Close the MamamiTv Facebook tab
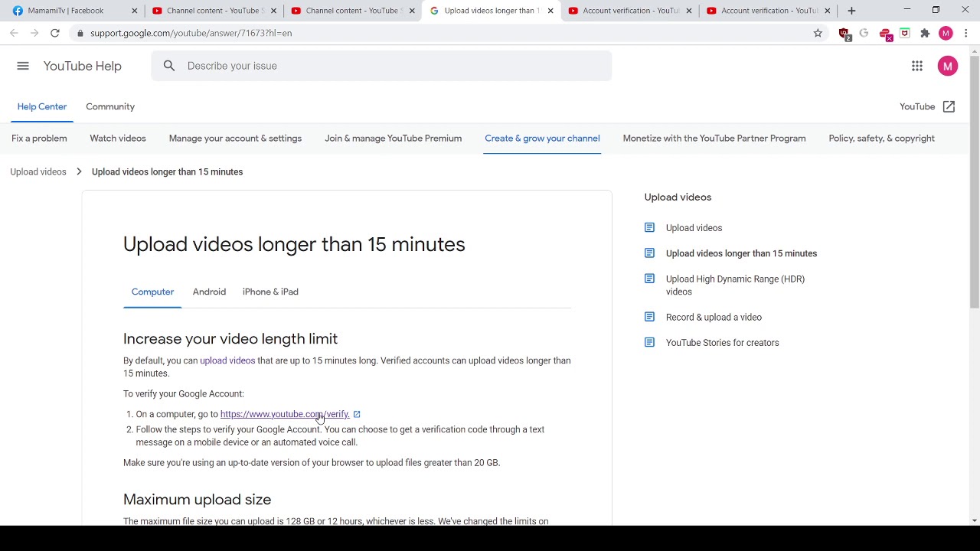 pyautogui.click(x=135, y=11)
